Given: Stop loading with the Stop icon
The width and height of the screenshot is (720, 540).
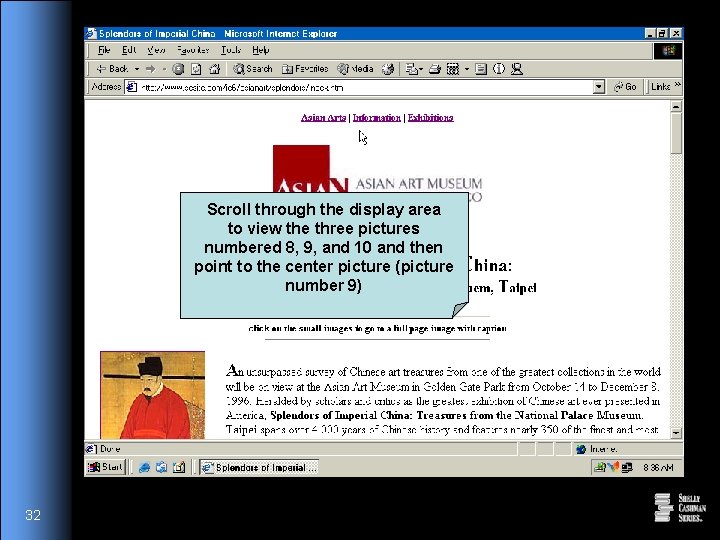Looking at the screenshot, I should [178, 69].
